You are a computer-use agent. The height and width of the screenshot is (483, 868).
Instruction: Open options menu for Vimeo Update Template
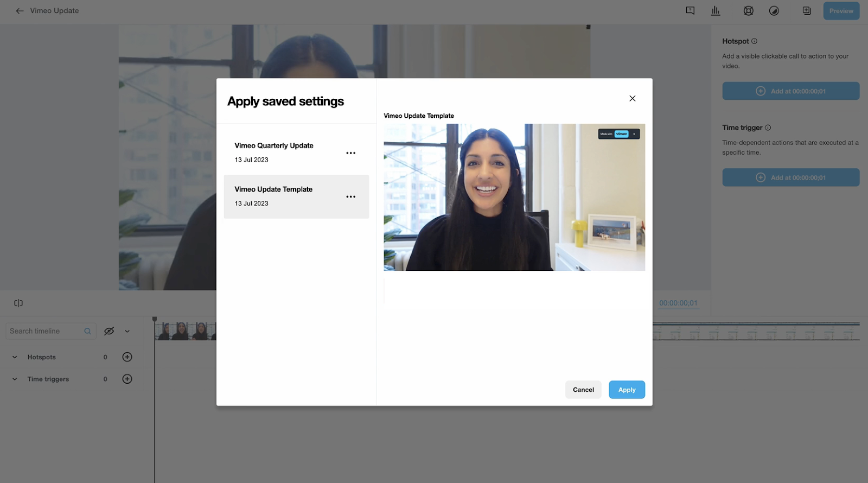coord(351,196)
